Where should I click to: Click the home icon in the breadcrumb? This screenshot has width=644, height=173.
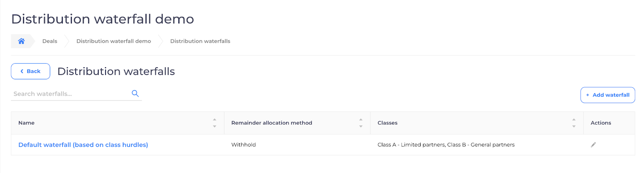click(x=21, y=41)
